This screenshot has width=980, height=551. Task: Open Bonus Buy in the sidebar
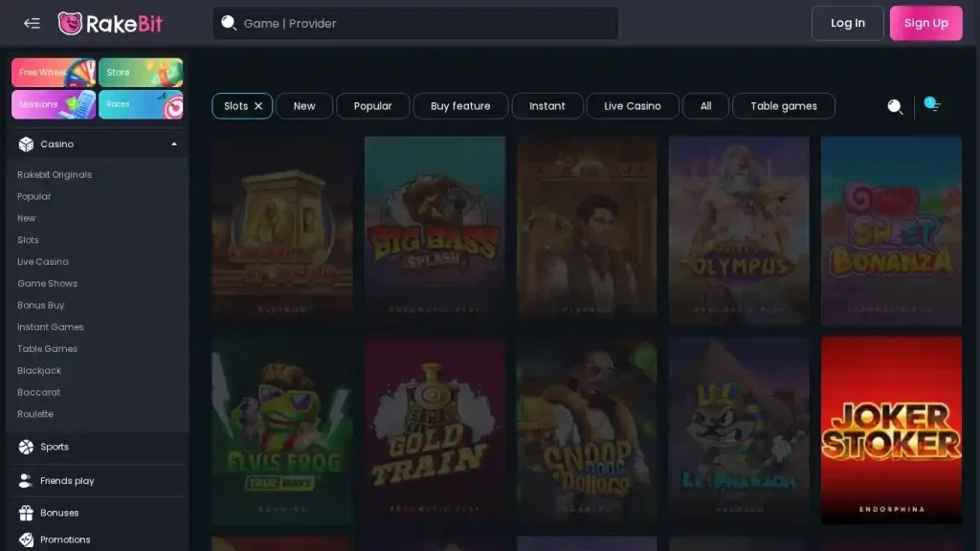[40, 305]
